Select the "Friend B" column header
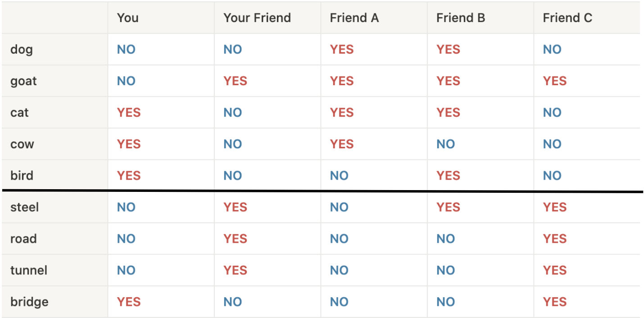 [461, 18]
